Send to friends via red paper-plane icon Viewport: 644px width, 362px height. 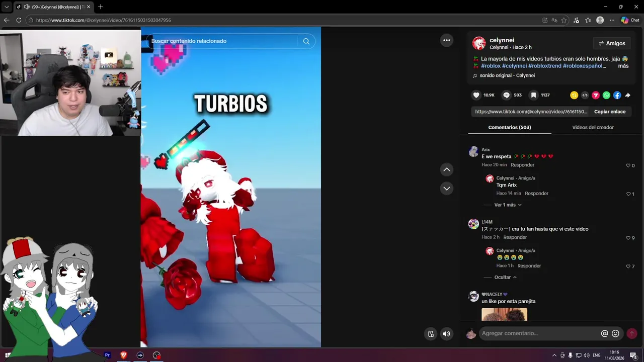click(596, 95)
